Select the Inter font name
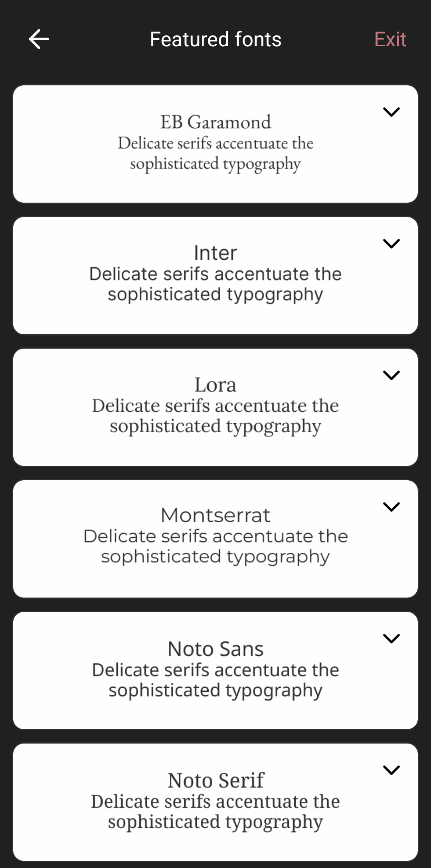Screen dimensions: 431x868 215,253
